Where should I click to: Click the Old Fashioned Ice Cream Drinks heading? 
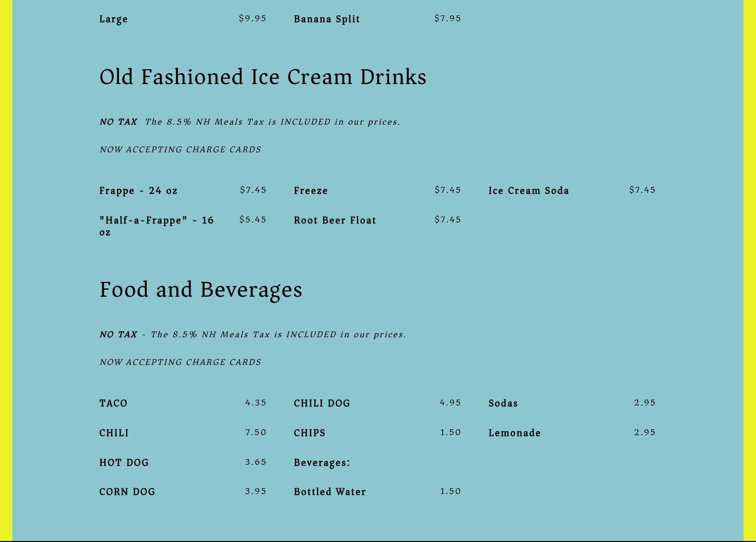pos(263,77)
